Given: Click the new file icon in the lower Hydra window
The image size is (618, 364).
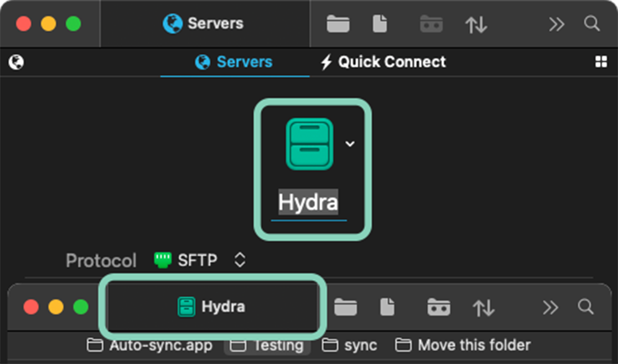Looking at the screenshot, I should [387, 307].
